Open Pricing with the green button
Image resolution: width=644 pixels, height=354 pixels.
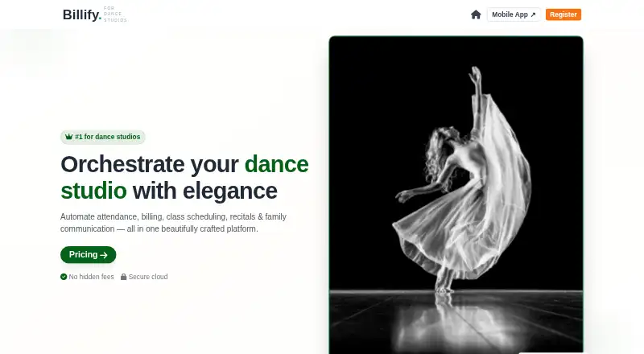[89, 254]
